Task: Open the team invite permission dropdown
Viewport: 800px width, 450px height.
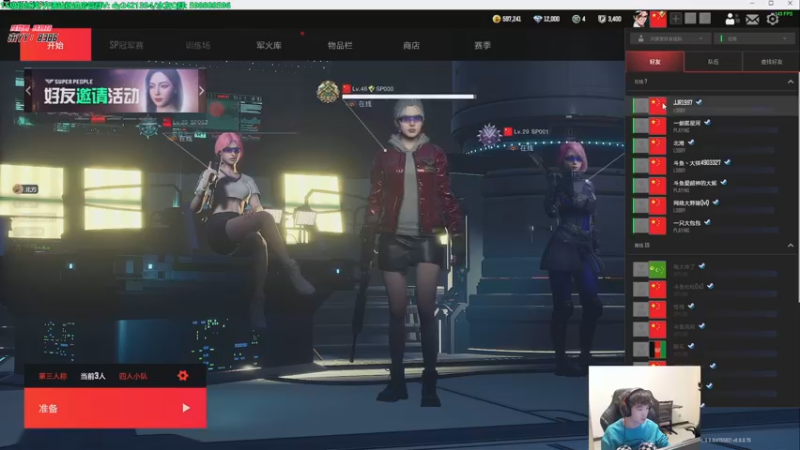Action: (669, 39)
